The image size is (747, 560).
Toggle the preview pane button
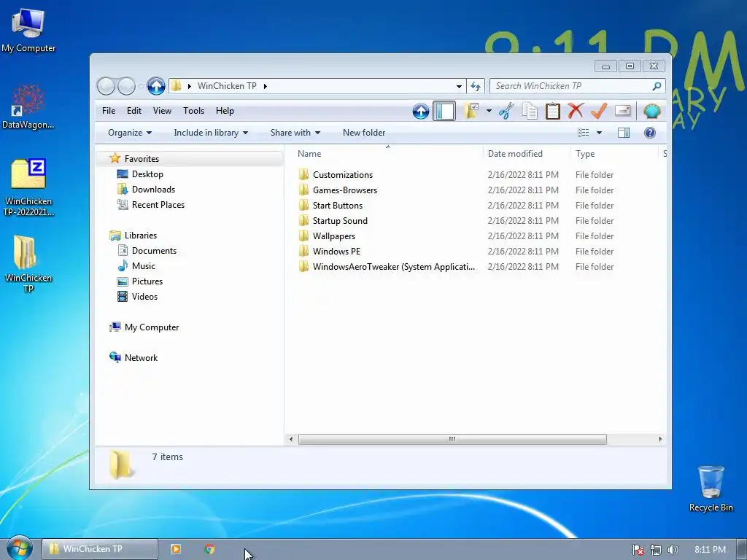(624, 133)
